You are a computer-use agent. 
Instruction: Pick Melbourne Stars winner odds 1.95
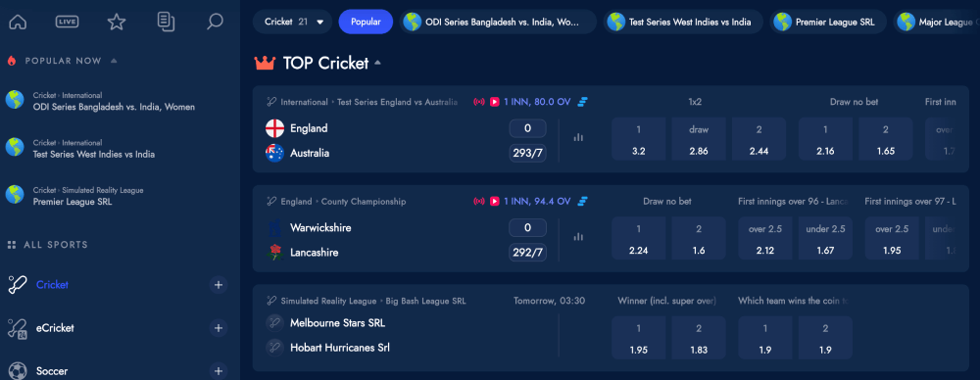tap(639, 338)
